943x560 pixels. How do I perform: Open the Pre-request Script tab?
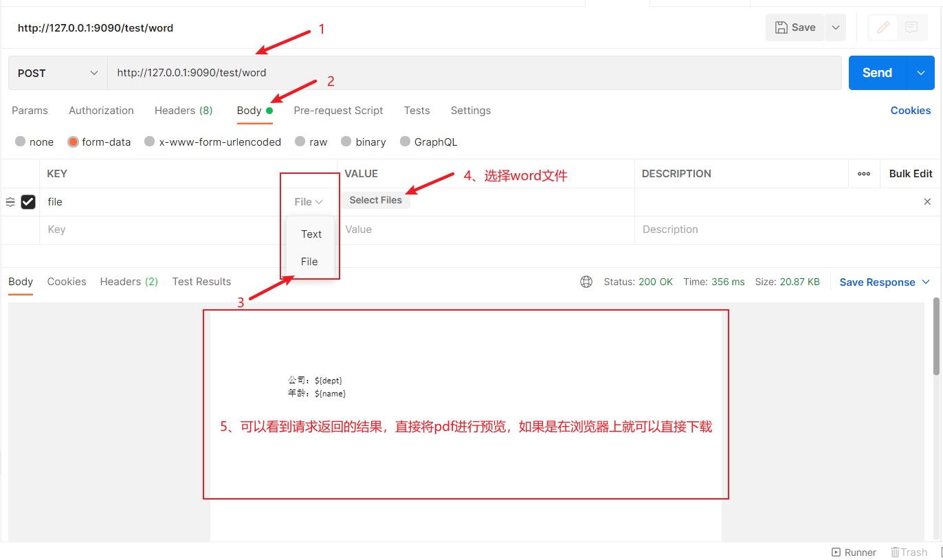coord(338,111)
